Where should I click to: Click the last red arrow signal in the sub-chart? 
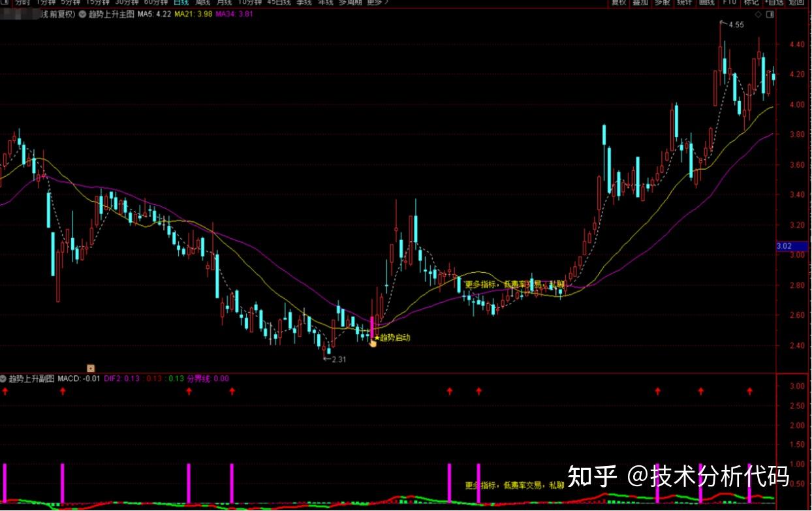point(749,391)
